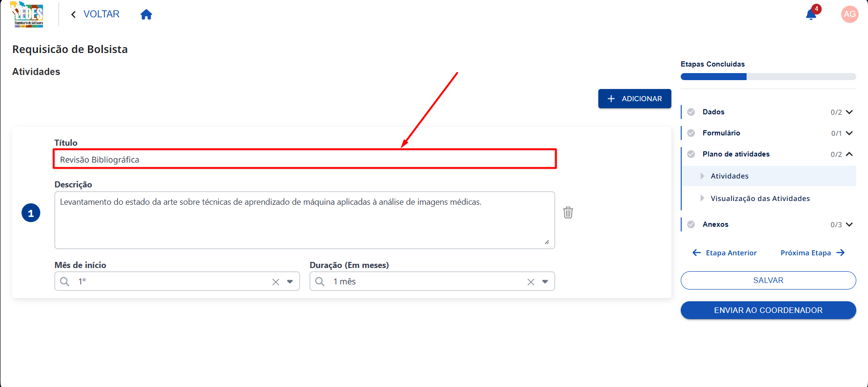Go to home via house icon
This screenshot has height=387, width=868.
[147, 15]
